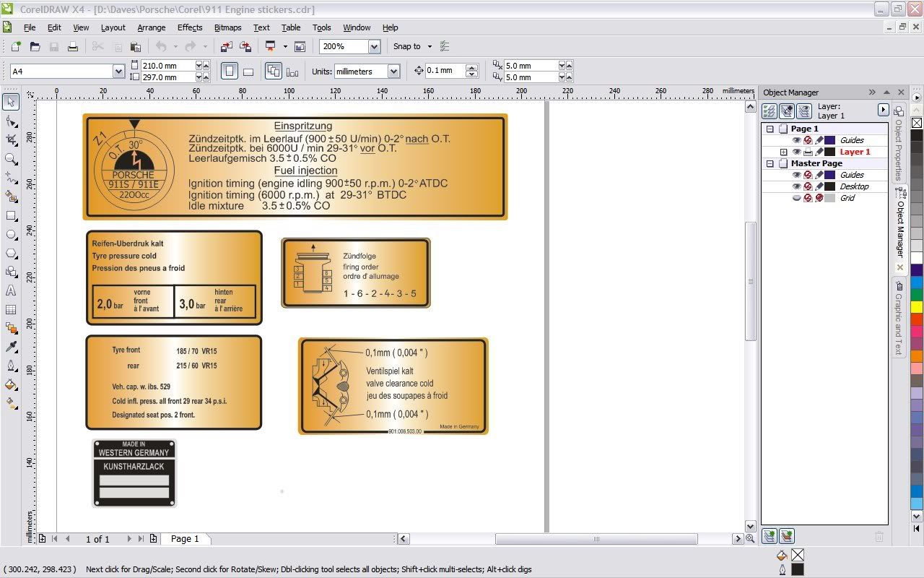Viewport: 924px width, 578px height.
Task: Select the Text tool (letter A)
Action: tap(11, 290)
